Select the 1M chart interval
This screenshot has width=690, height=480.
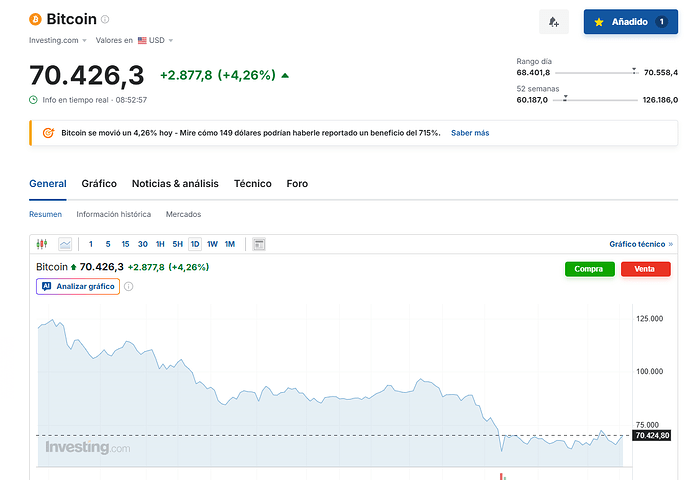230,244
